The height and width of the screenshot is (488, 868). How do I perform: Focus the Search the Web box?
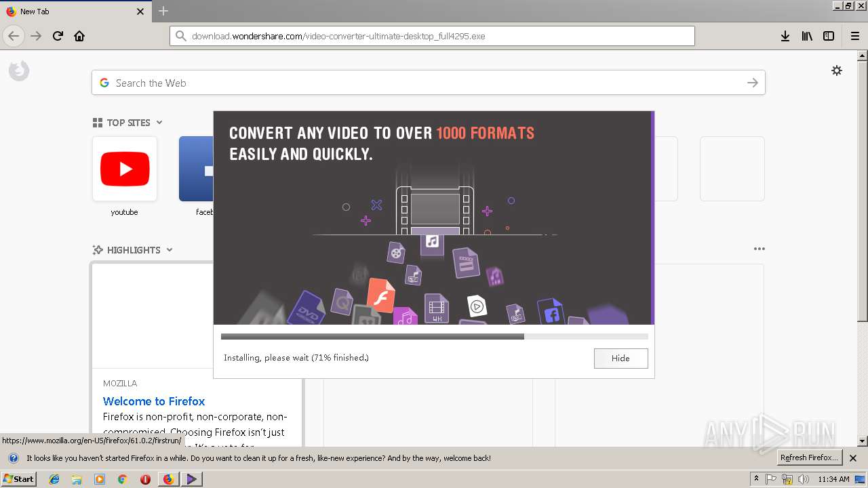pos(429,83)
